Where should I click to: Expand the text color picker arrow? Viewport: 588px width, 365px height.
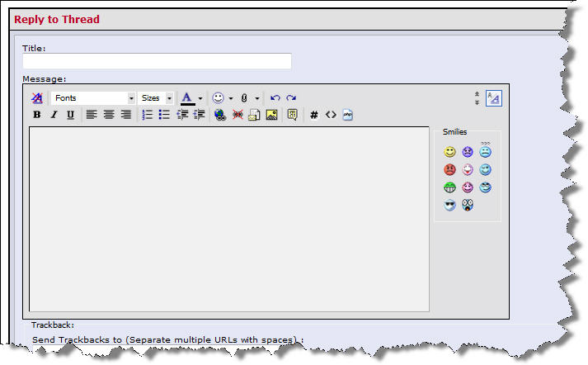coord(200,98)
